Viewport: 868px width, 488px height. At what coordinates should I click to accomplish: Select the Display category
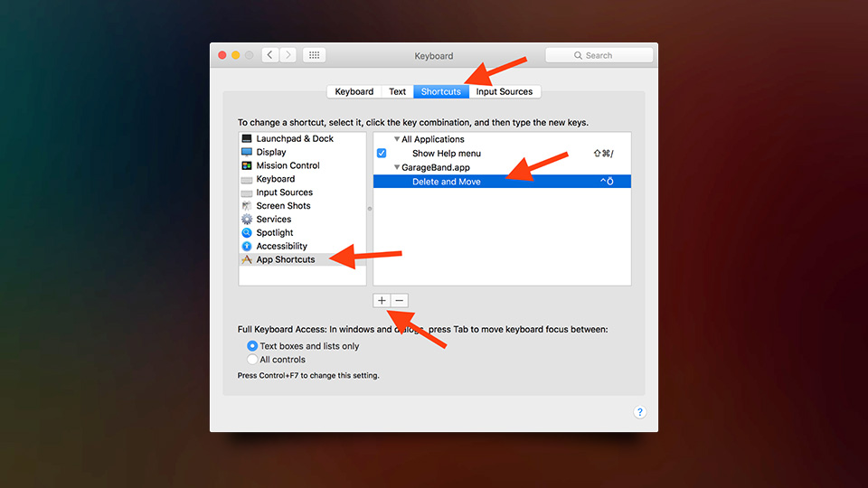pyautogui.click(x=302, y=152)
